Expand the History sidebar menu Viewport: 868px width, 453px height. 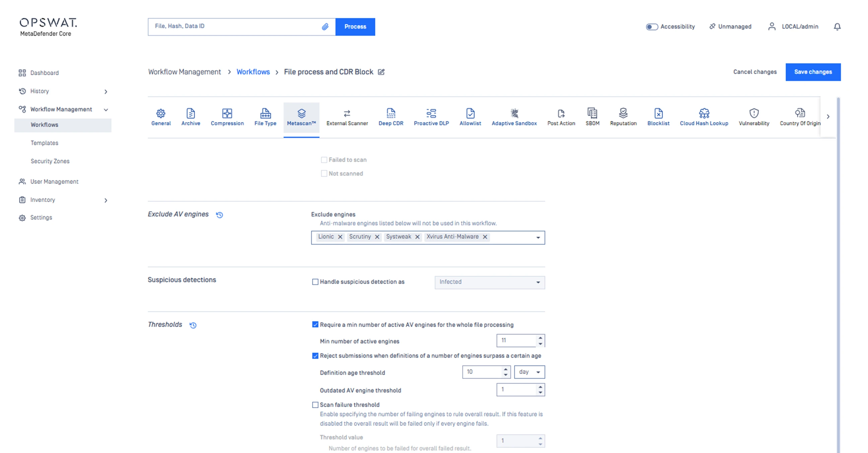[105, 92]
